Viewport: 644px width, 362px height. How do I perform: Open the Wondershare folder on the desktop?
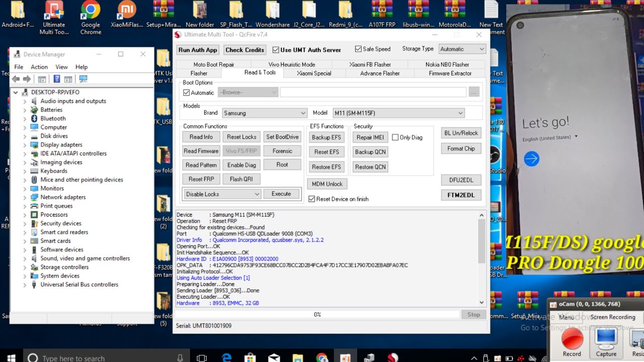pos(273,15)
